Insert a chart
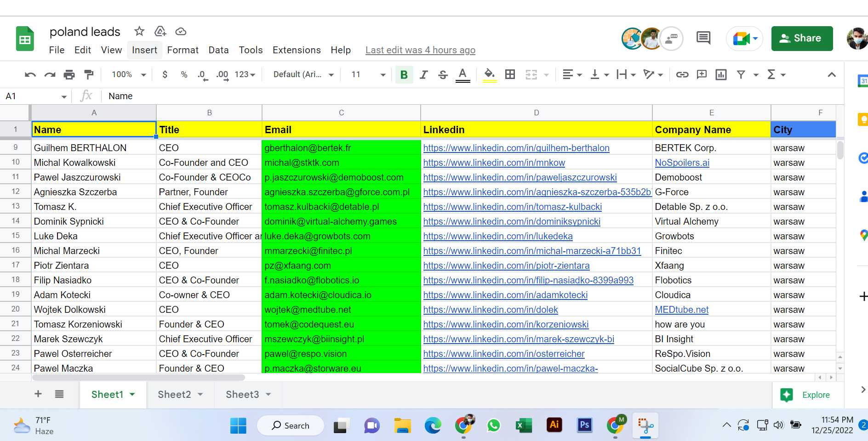This screenshot has width=868, height=441. coord(721,74)
